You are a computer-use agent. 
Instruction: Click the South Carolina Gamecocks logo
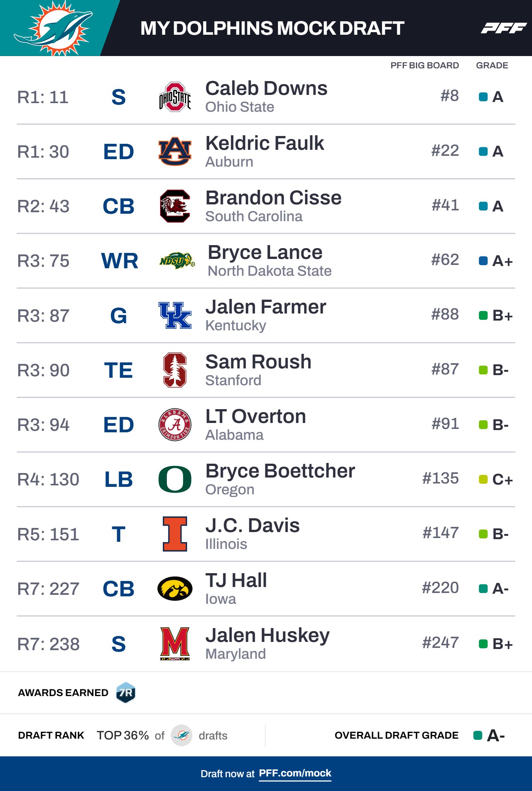click(175, 206)
